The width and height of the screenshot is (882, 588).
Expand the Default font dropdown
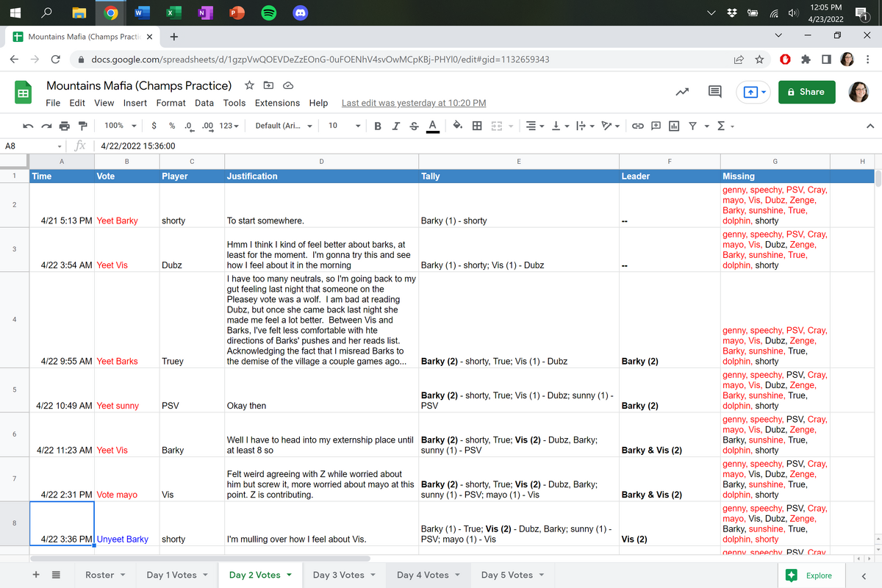tap(283, 126)
